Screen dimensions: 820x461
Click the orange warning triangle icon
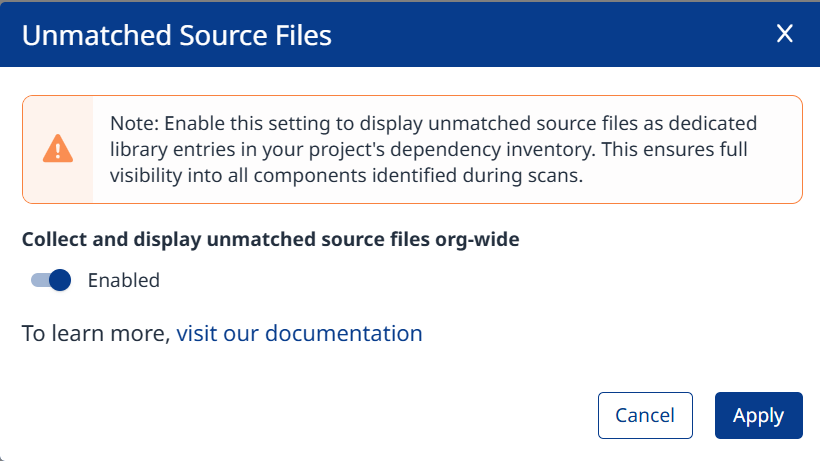[58, 149]
